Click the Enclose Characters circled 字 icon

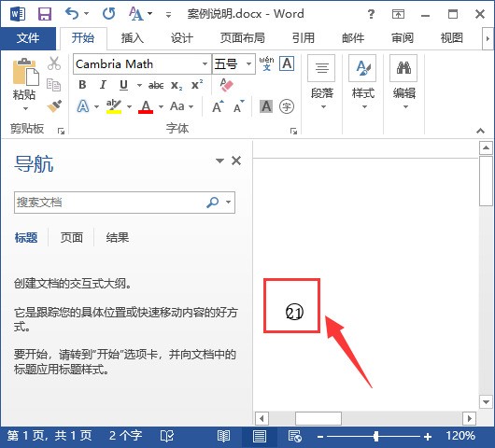pyautogui.click(x=287, y=106)
